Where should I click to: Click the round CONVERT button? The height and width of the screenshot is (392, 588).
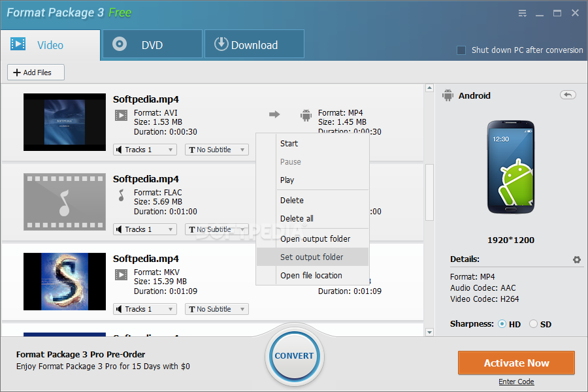(x=295, y=355)
